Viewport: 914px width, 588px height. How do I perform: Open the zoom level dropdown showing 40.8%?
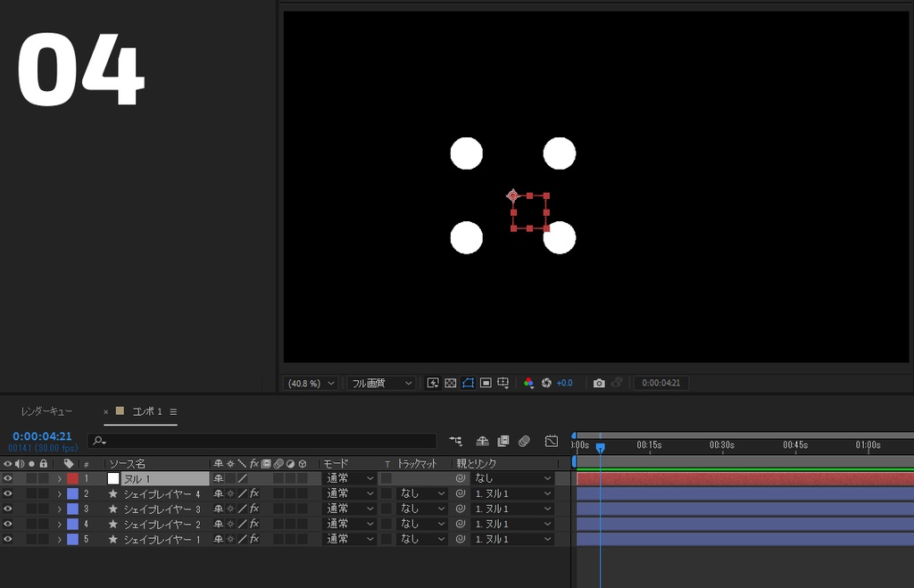click(x=310, y=383)
